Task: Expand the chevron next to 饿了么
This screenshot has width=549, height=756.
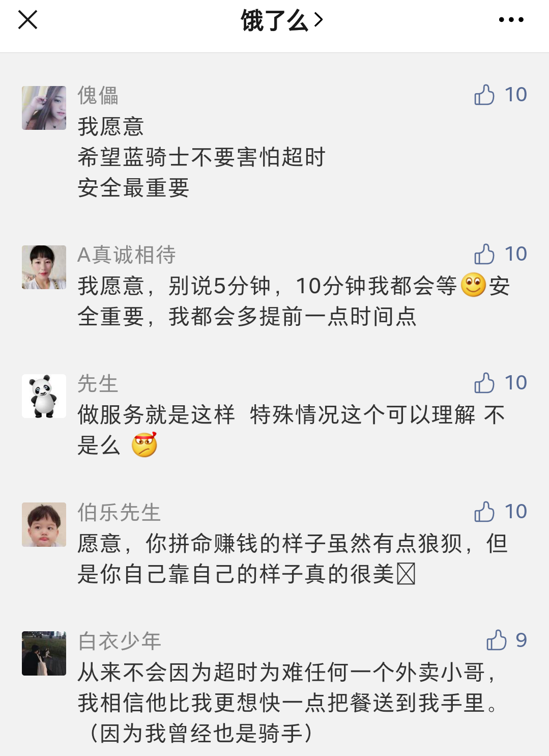Action: coord(319,20)
